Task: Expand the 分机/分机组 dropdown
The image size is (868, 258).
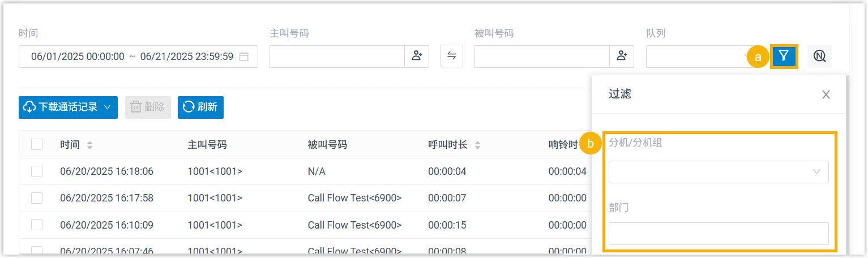Action: [x=718, y=172]
